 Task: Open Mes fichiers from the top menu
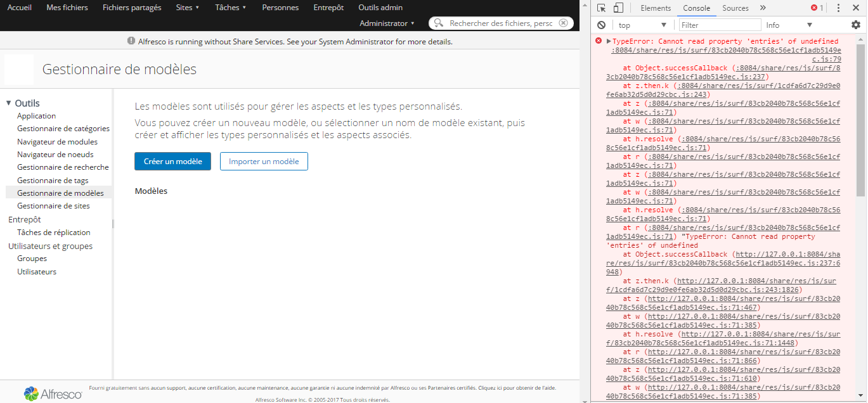67,8
